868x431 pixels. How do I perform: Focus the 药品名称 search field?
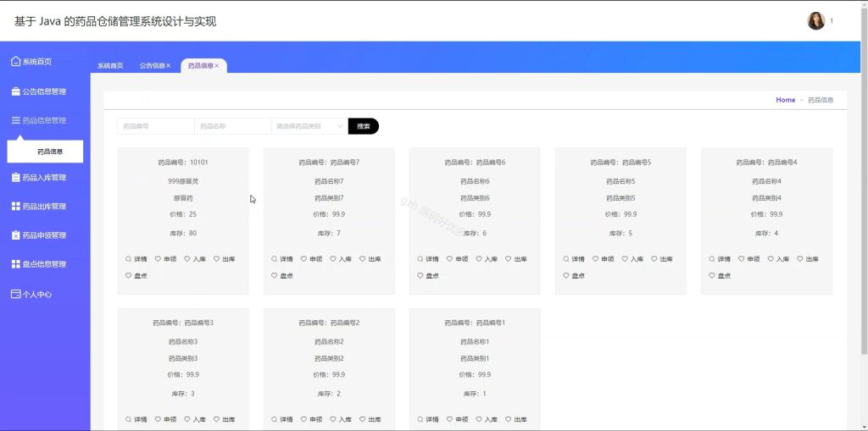tap(232, 126)
